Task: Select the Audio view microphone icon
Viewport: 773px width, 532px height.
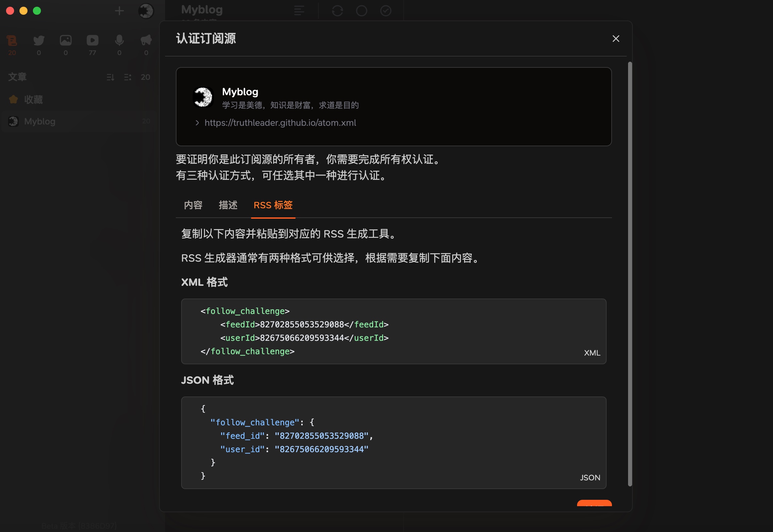Action: pyautogui.click(x=119, y=40)
